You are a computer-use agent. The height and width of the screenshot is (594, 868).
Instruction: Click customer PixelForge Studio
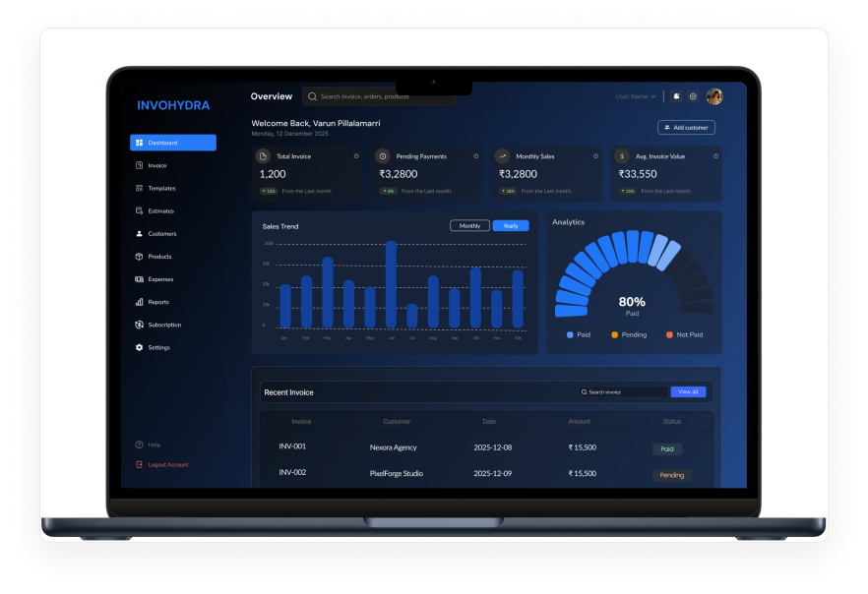point(397,473)
